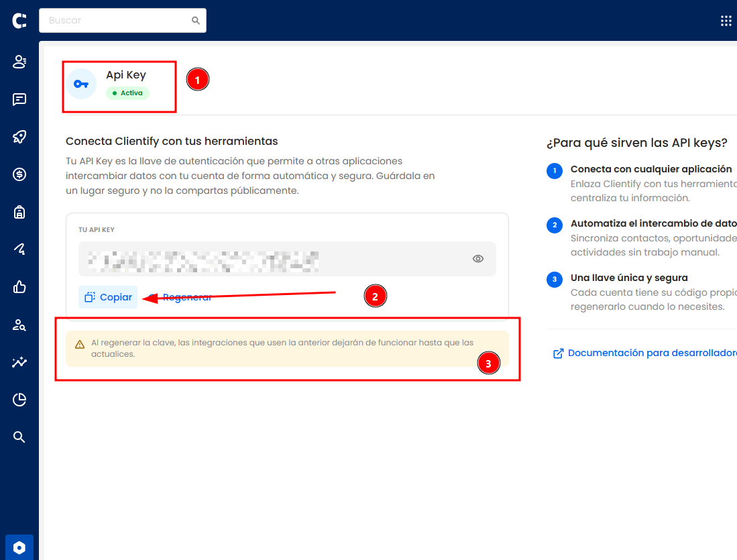This screenshot has width=737, height=560.
Task: Open the person search sidebar icon
Action: pos(19,325)
